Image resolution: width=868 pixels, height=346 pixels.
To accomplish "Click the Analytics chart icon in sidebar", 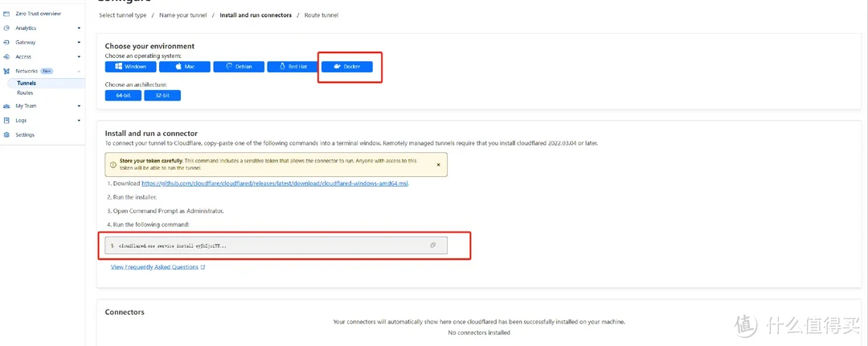I will point(6,28).
